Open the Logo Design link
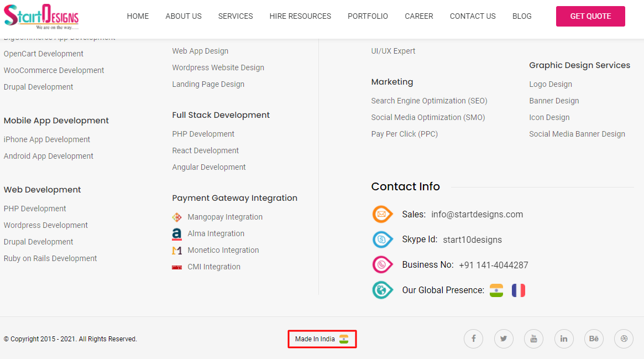The image size is (644, 359). point(550,84)
